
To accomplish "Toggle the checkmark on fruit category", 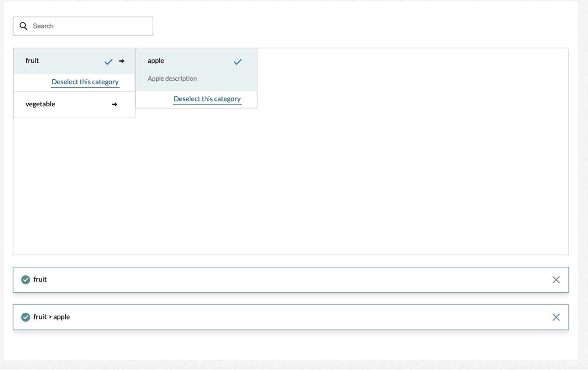I will (x=108, y=61).
